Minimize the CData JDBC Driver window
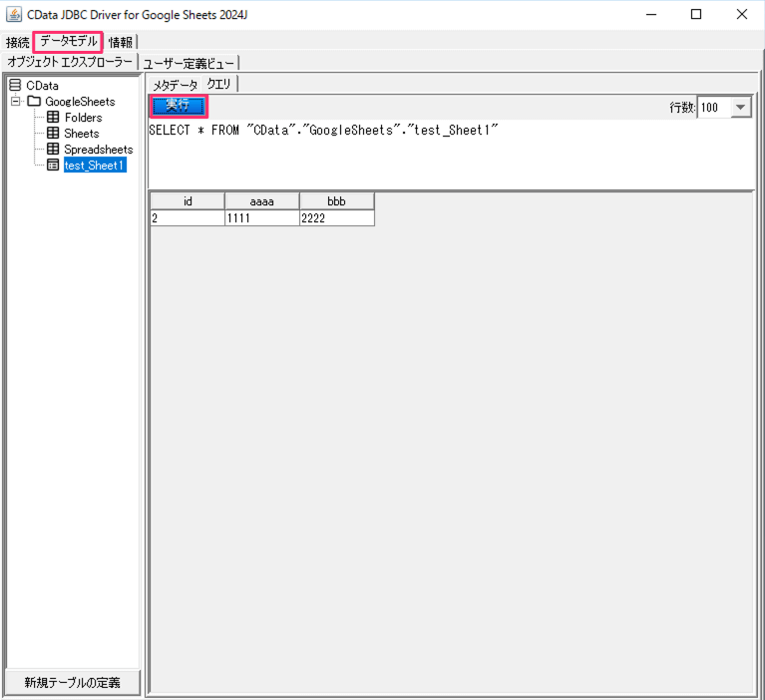Image resolution: width=765 pixels, height=700 pixels. click(x=651, y=15)
